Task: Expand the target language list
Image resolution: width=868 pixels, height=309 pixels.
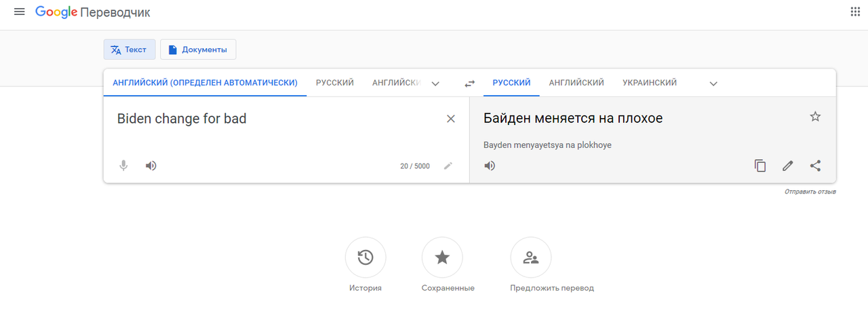Action: 713,84
